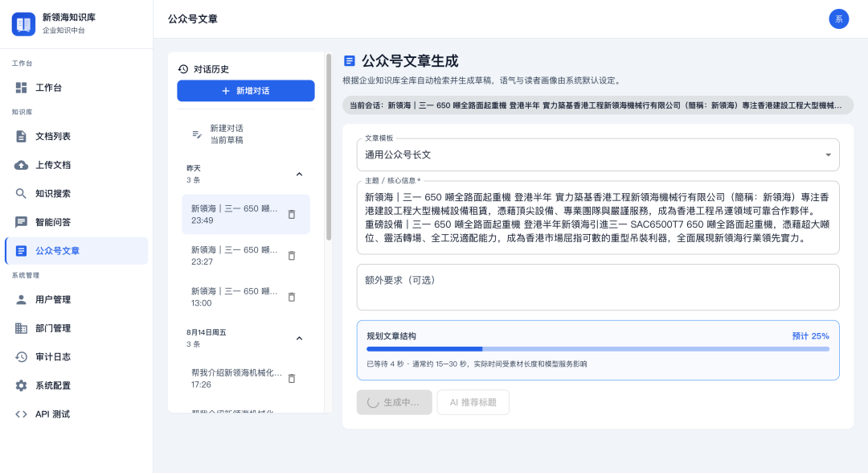The image size is (868, 473).
Task: Click the 上传文档 cloud upload icon
Action: [21, 165]
